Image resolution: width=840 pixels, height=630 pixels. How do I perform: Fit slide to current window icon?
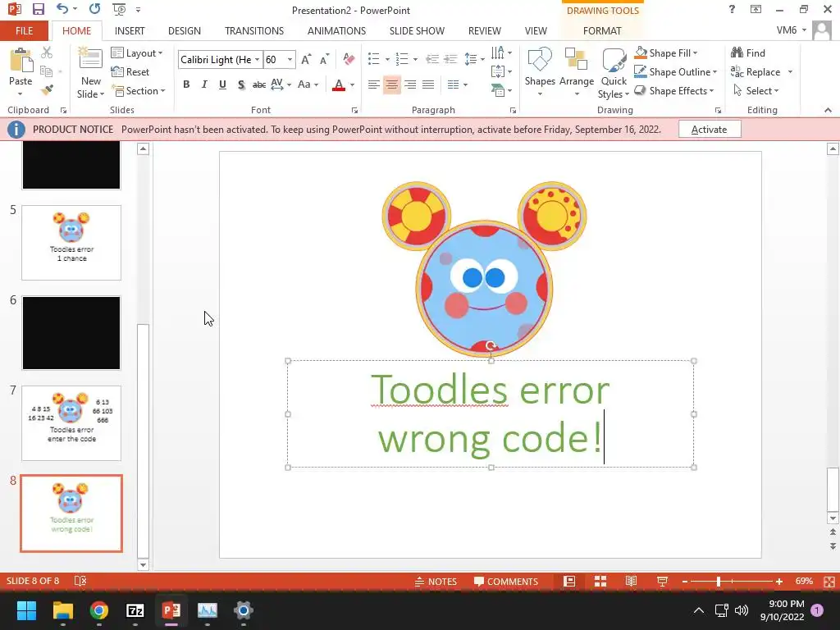click(x=829, y=582)
